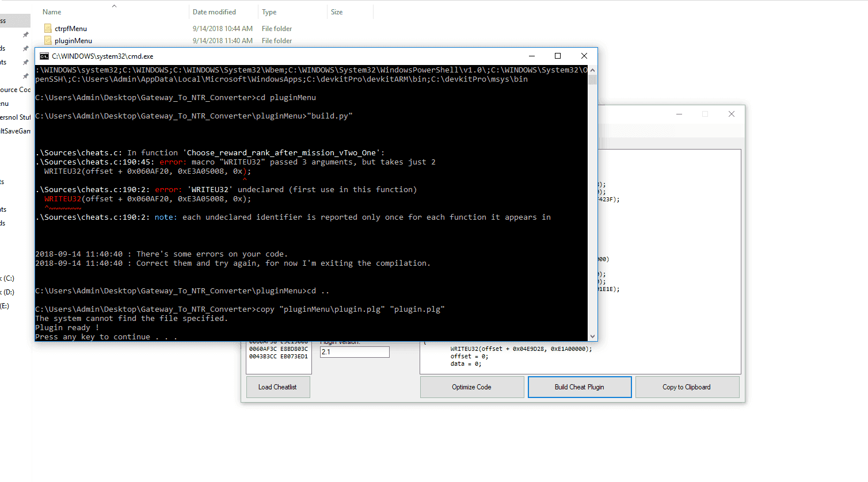Sort files by Size column
Image resolution: width=868 pixels, height=482 pixels.
[x=337, y=12]
